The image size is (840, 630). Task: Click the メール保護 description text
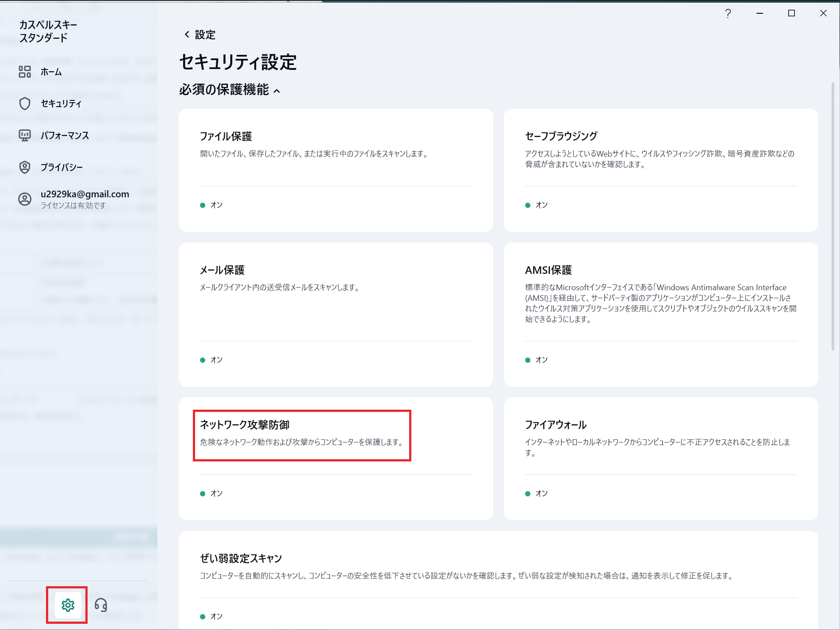280,287
